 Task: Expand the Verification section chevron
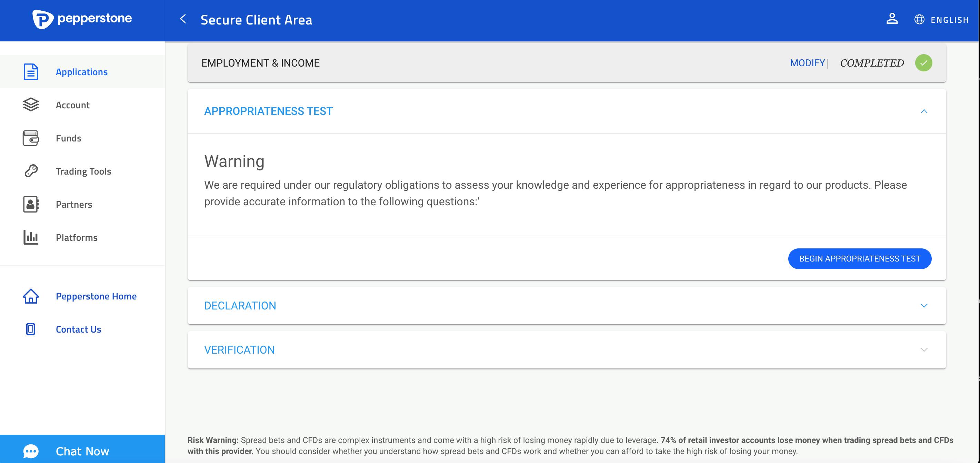click(924, 350)
